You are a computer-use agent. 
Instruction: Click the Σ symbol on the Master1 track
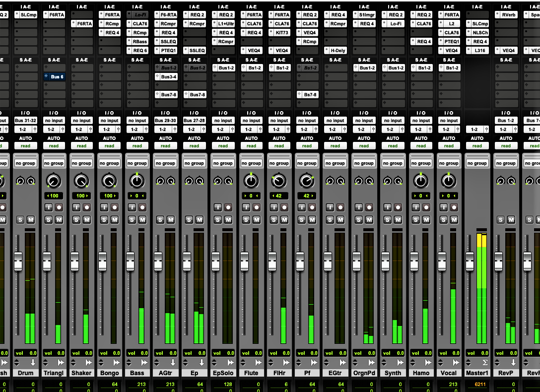click(x=485, y=362)
